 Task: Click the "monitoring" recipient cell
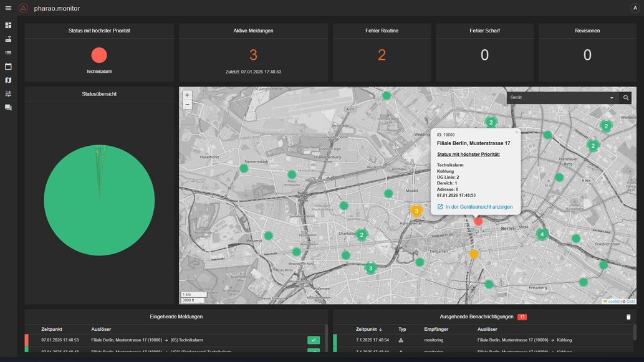click(x=434, y=340)
